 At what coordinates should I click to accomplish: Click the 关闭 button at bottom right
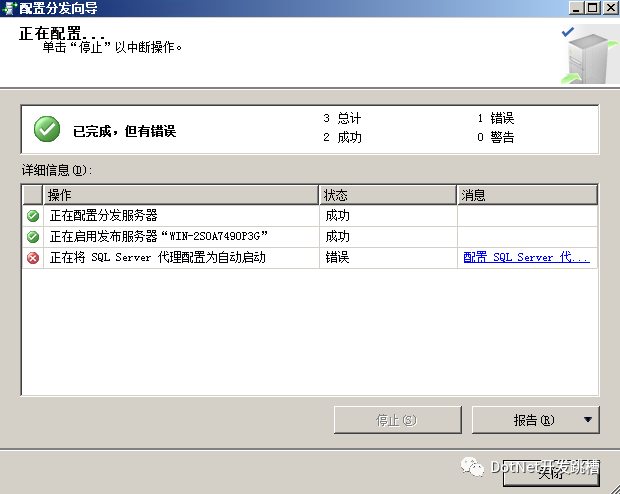pos(551,473)
